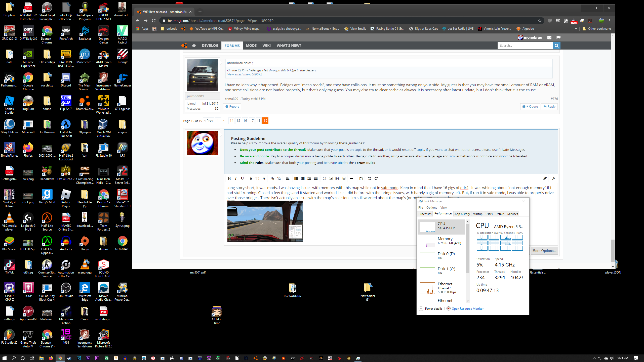Bookmark page with the star icon
Image resolution: width=644 pixels, height=362 pixels.
click(540, 21)
